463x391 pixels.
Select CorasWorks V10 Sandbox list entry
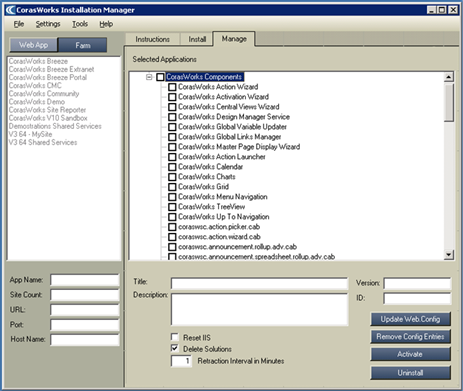(x=48, y=118)
